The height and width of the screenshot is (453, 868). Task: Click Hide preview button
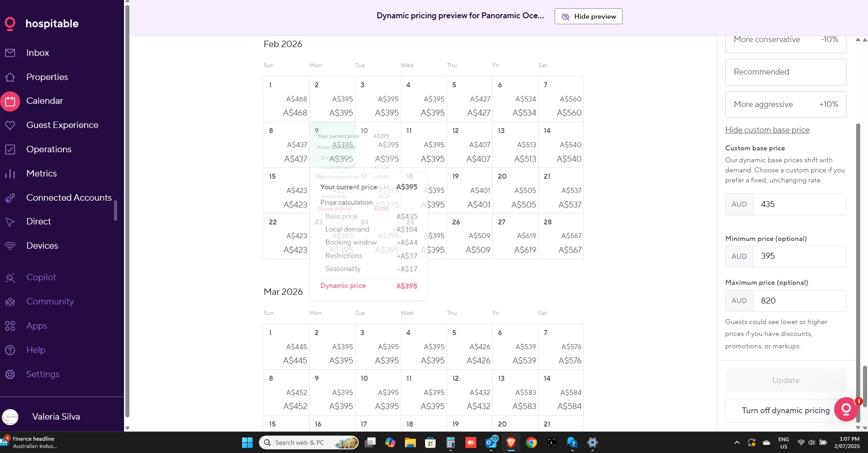pos(588,16)
